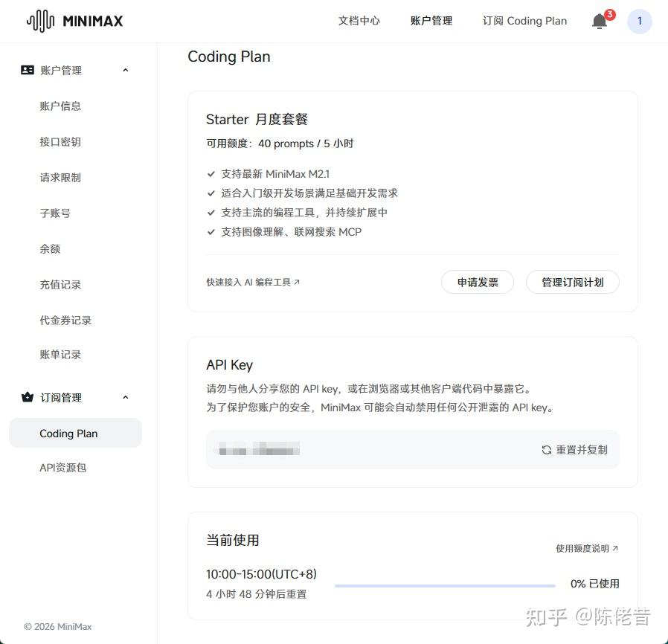668x644 pixels.
Task: Click the API Key heading
Action: 229,365
